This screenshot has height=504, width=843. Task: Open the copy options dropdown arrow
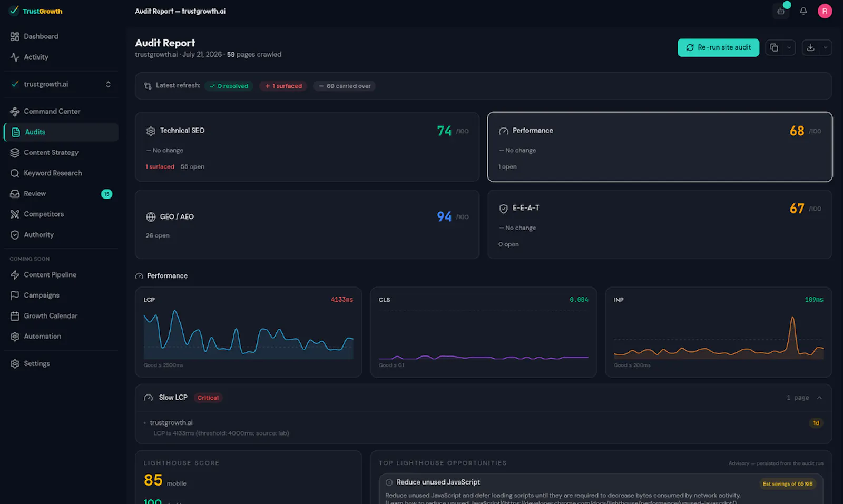tap(789, 47)
